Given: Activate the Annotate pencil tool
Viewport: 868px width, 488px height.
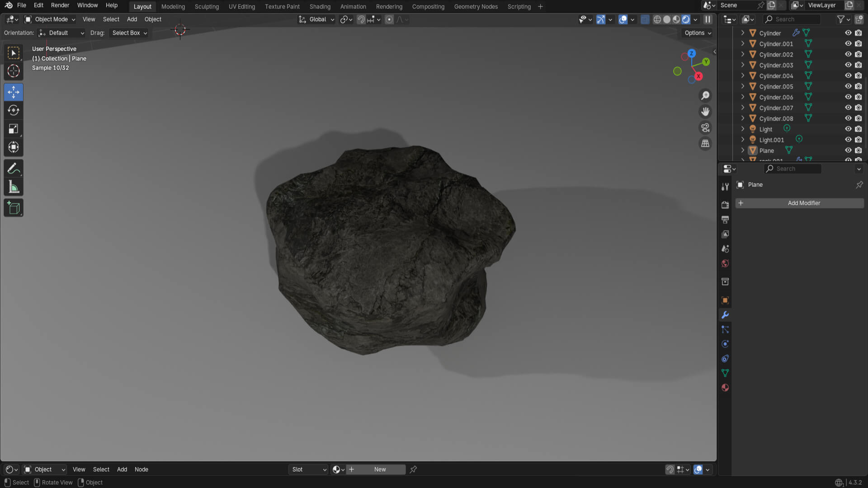Looking at the screenshot, I should tap(14, 169).
